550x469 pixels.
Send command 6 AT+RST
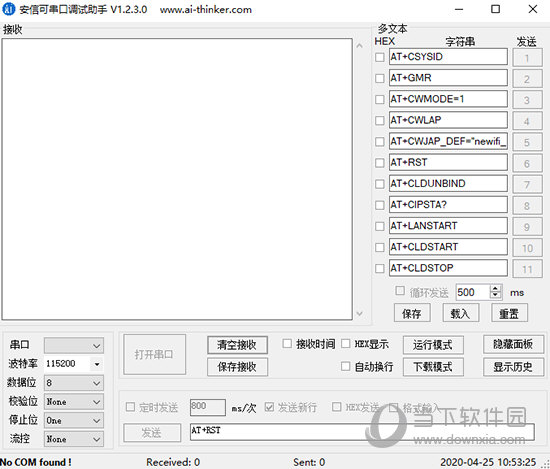pyautogui.click(x=527, y=163)
